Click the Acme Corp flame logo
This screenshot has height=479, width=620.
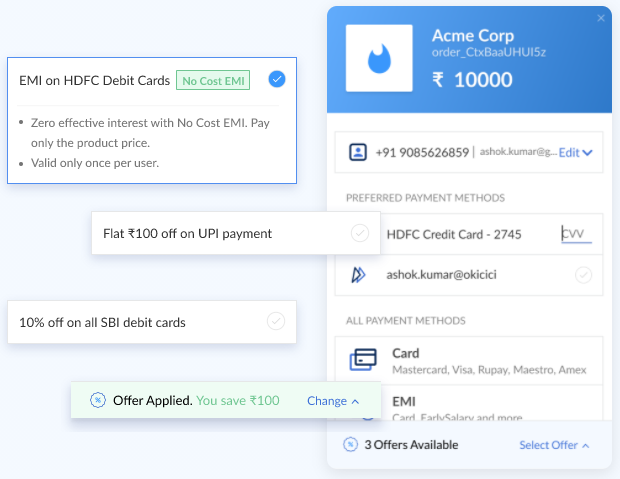coord(379,58)
